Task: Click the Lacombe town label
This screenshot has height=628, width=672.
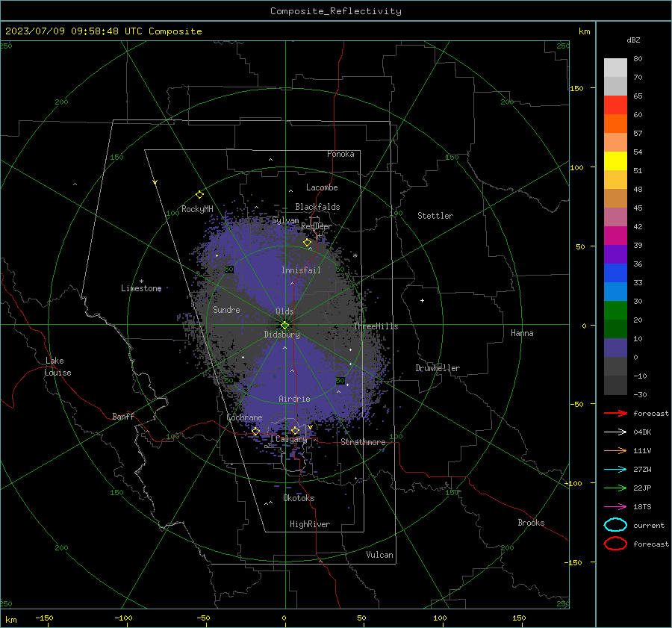Action: click(322, 187)
